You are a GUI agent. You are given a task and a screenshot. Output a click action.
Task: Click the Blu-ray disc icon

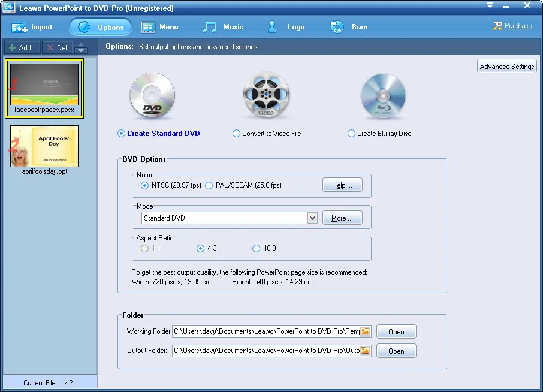[x=383, y=95]
